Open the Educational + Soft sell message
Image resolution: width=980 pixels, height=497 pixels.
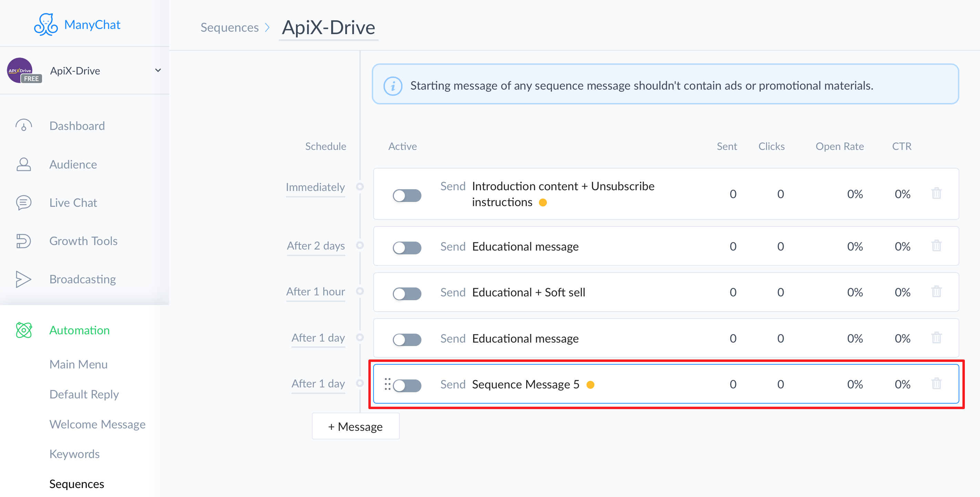529,292
